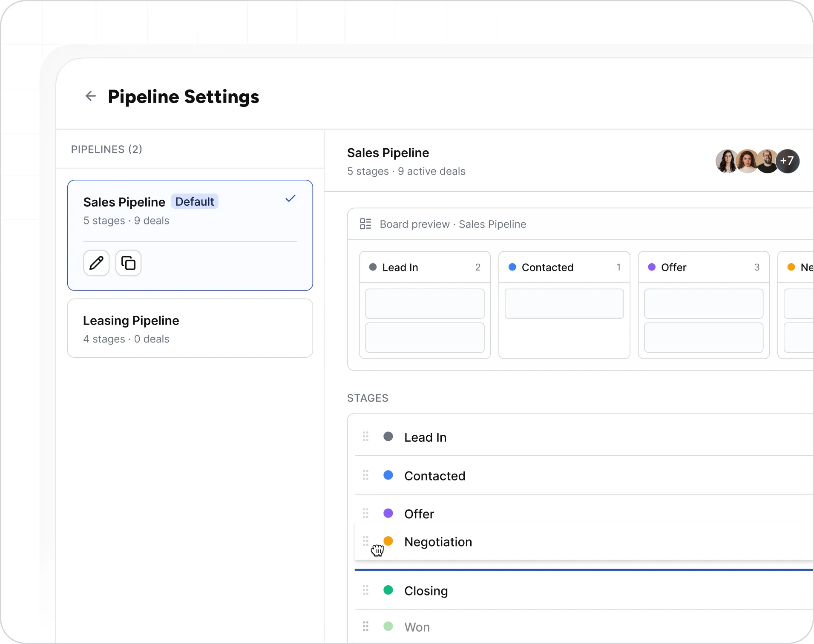Click the drag handle beside Contacted stage
The image size is (814, 644).
(365, 475)
